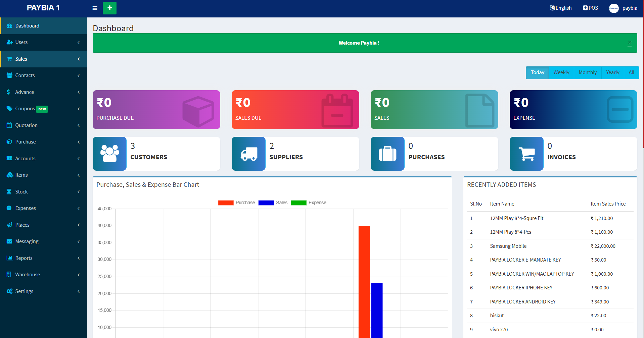The image size is (644, 338).
Task: Toggle Expense series in chart legend
Action: (x=309, y=203)
